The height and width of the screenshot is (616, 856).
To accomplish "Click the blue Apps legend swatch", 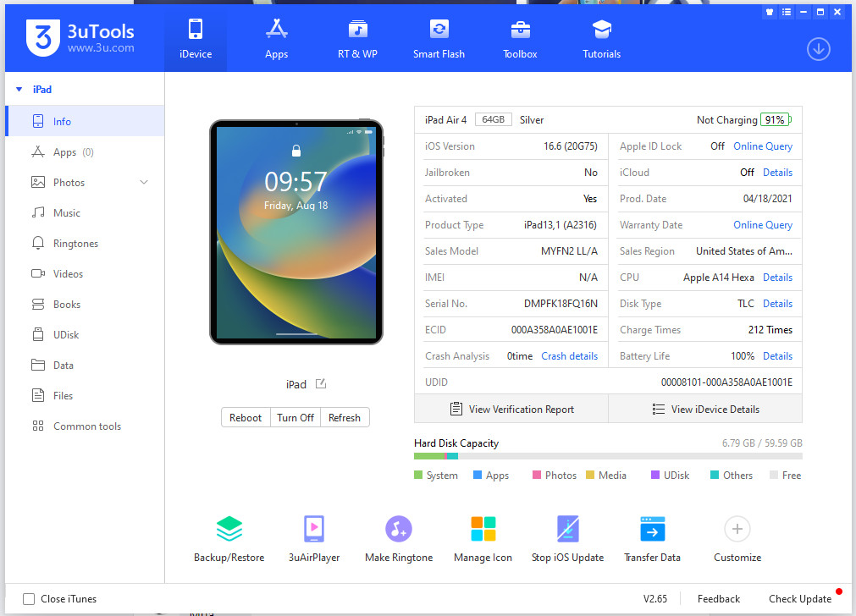I will pyautogui.click(x=478, y=476).
